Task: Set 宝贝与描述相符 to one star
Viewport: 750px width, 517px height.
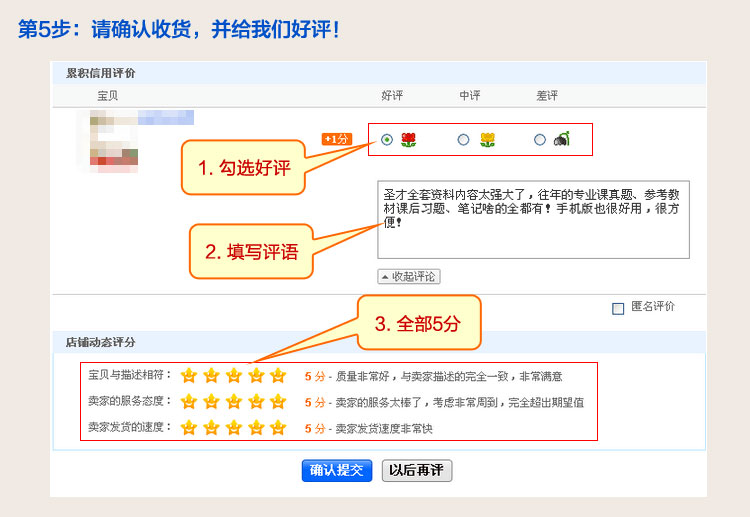Action: point(189,375)
